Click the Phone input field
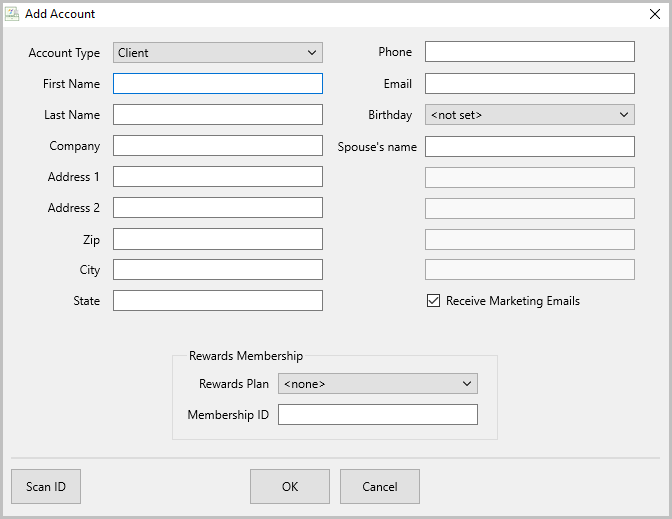The height and width of the screenshot is (519, 672). click(x=530, y=51)
